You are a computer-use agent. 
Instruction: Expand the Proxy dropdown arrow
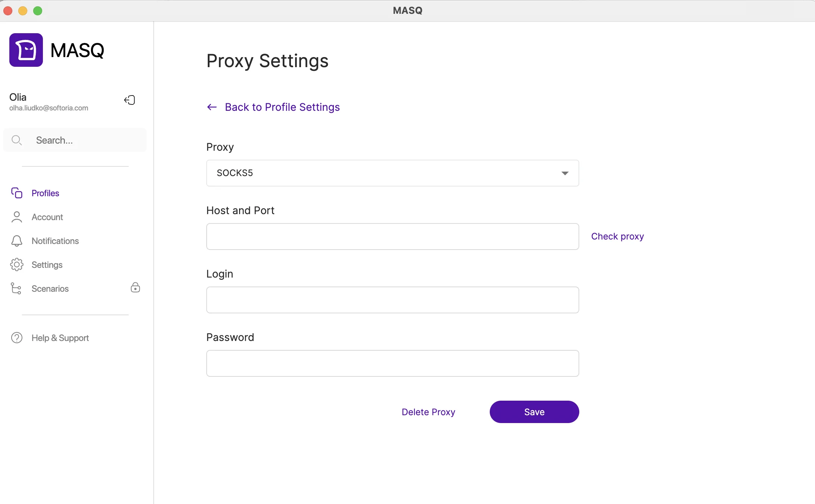click(565, 173)
